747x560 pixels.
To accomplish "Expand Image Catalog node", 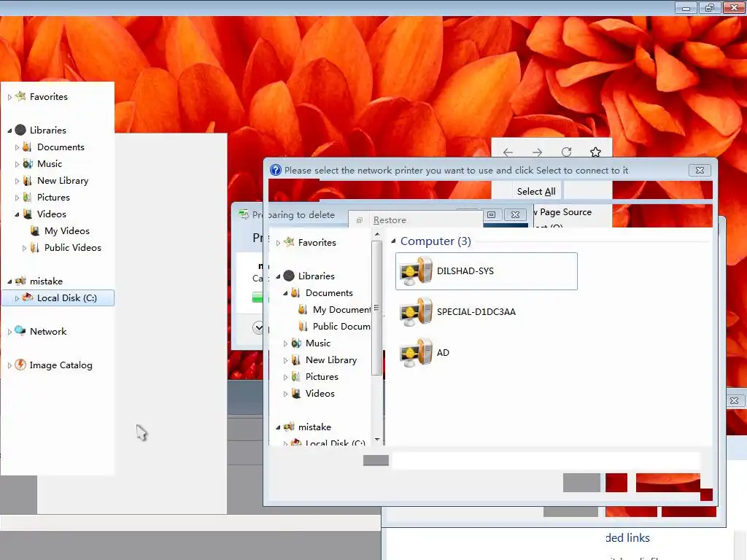I will pyautogui.click(x=9, y=365).
